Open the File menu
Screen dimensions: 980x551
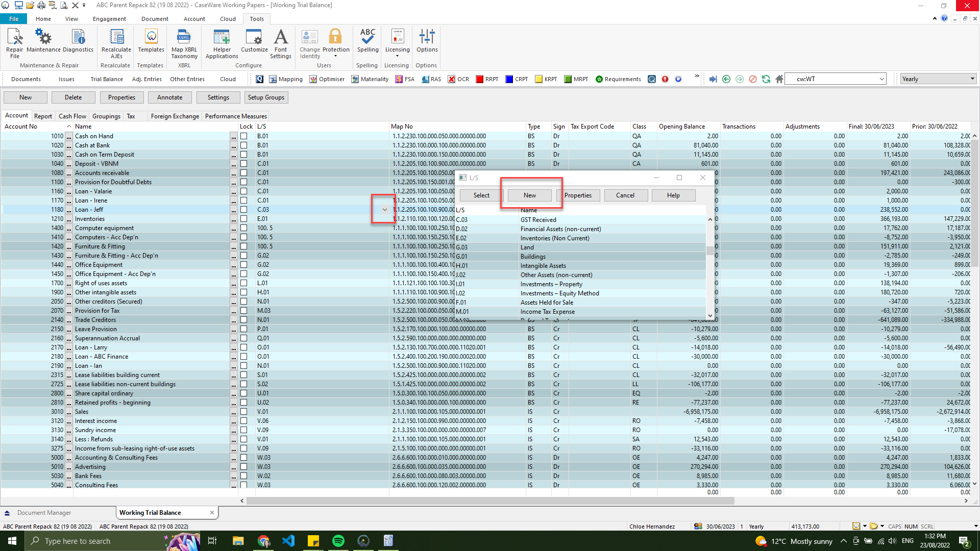pyautogui.click(x=14, y=19)
